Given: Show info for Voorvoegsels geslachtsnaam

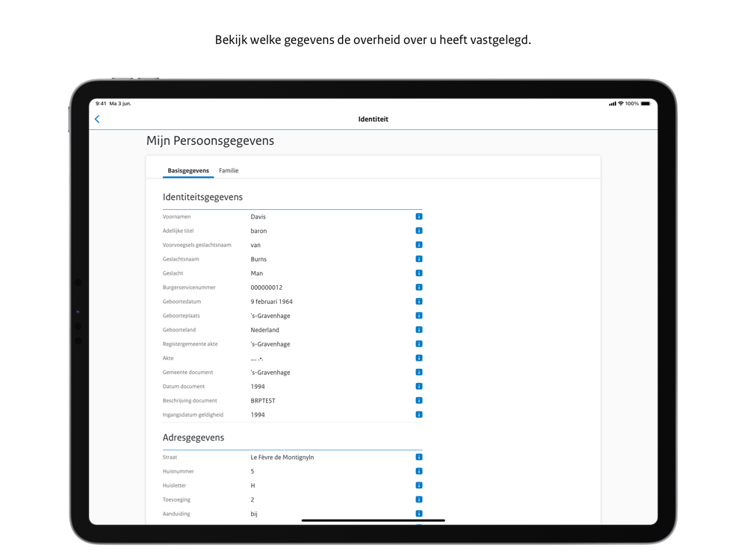Looking at the screenshot, I should (419, 245).
